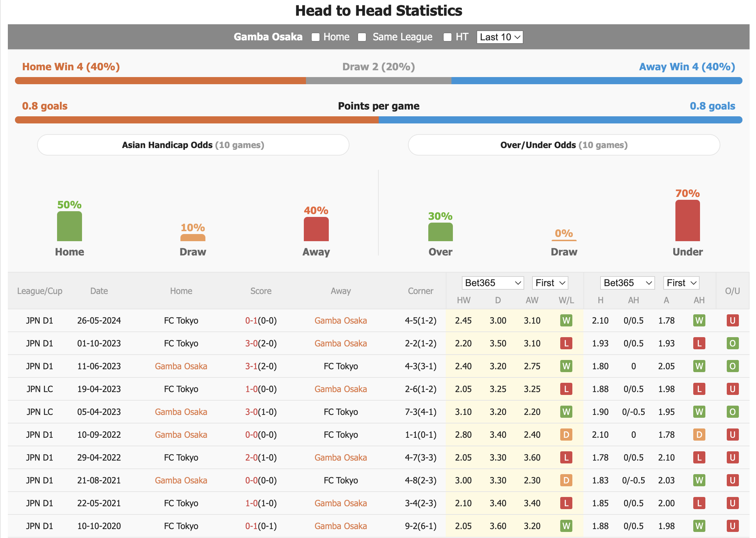Click AH result badge D in 10-09-2022 row

tap(699, 435)
